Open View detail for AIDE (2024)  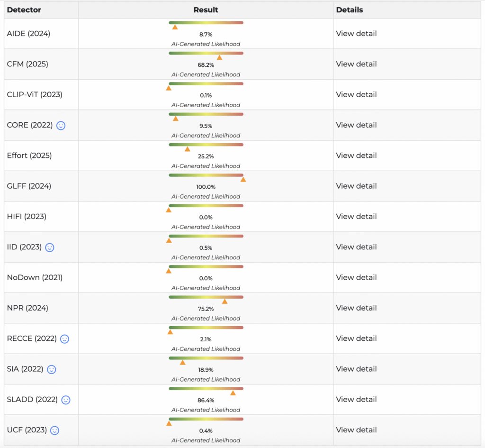(x=356, y=34)
